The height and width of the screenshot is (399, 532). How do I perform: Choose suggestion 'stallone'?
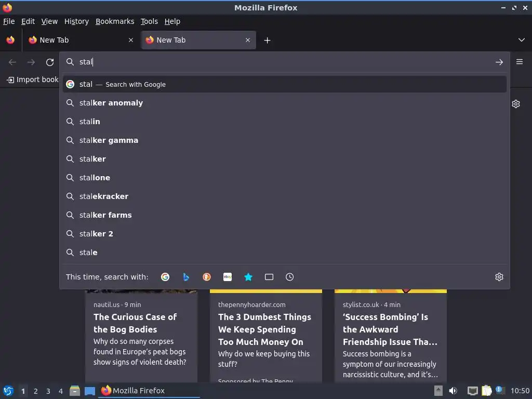[285, 178]
